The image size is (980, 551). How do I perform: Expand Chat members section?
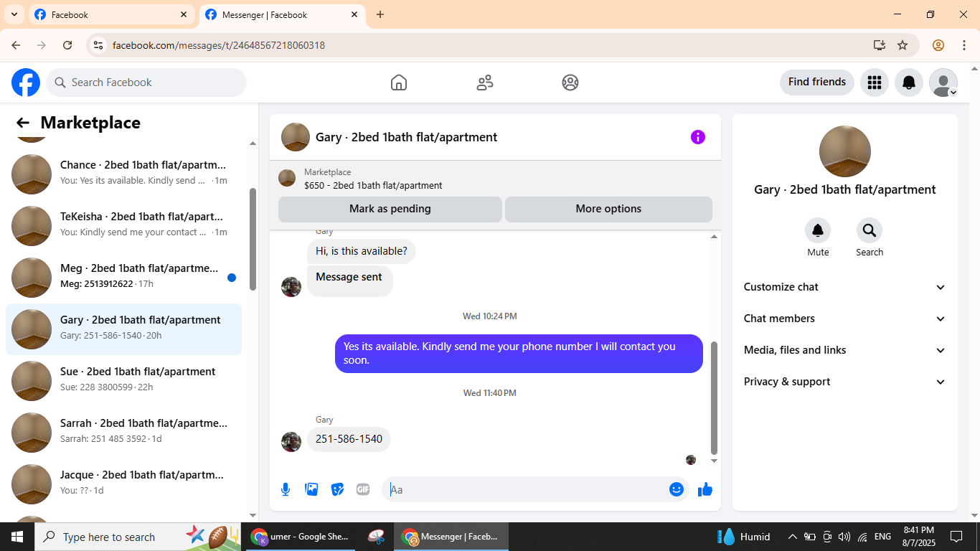point(845,319)
